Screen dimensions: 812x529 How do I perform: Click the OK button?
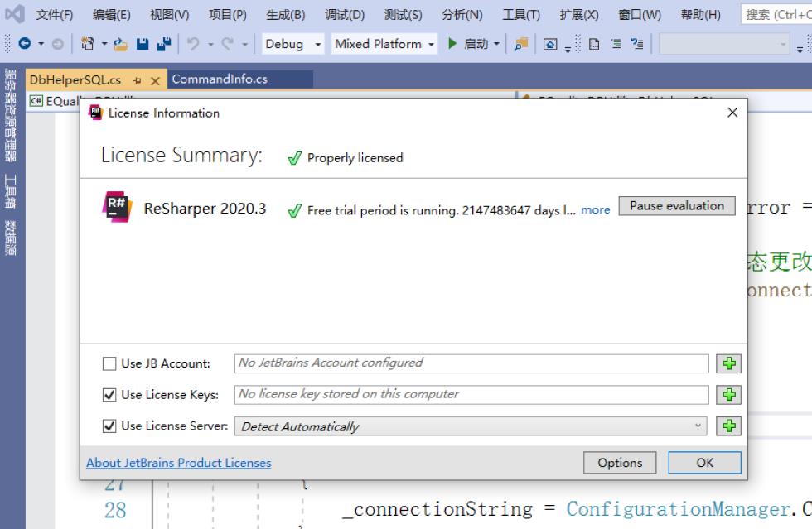point(704,463)
